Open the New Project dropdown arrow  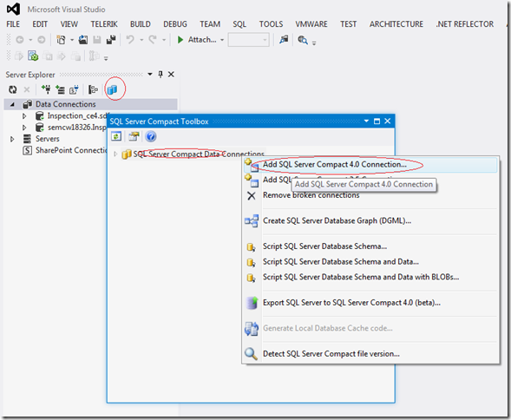tap(72, 40)
